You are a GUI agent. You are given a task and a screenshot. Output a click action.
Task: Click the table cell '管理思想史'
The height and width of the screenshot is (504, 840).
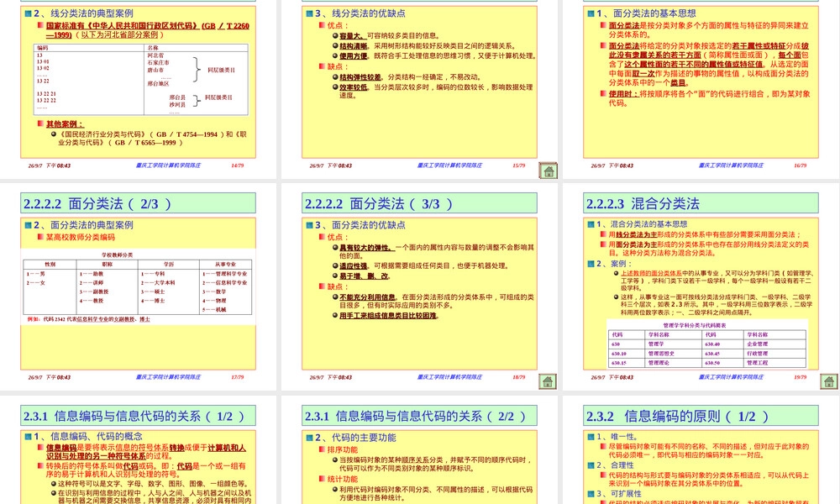pos(661,354)
